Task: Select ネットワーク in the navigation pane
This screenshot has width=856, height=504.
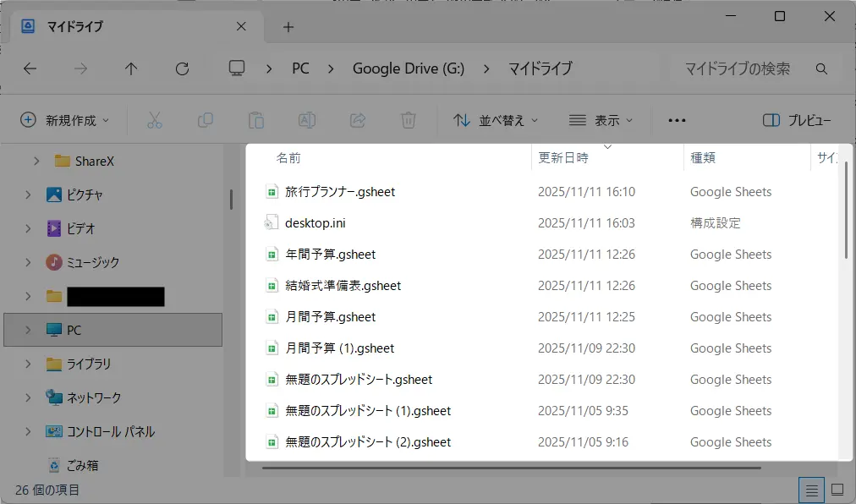Action: 94,397
